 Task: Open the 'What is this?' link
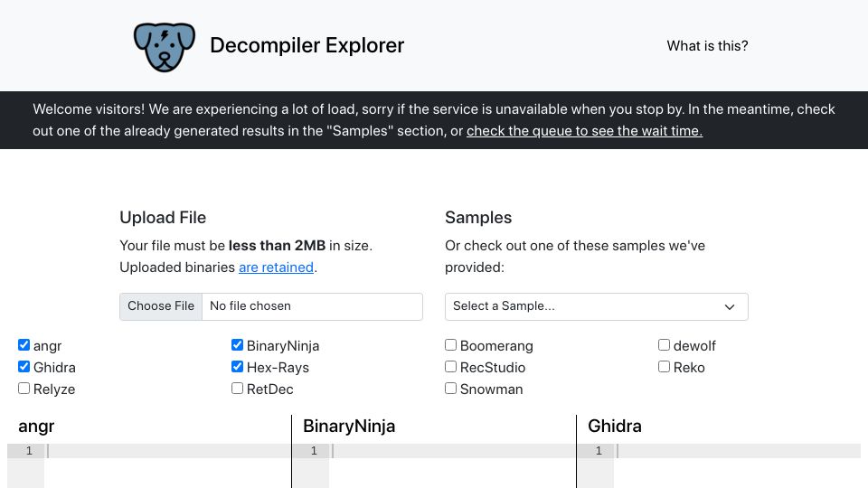[x=707, y=46]
